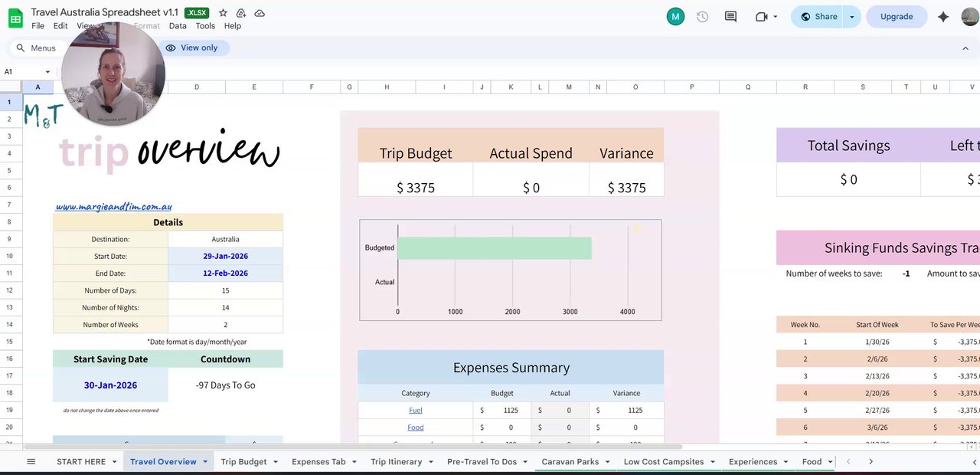Open the Share options dropdown arrow
The height and width of the screenshot is (475, 980).
(851, 17)
